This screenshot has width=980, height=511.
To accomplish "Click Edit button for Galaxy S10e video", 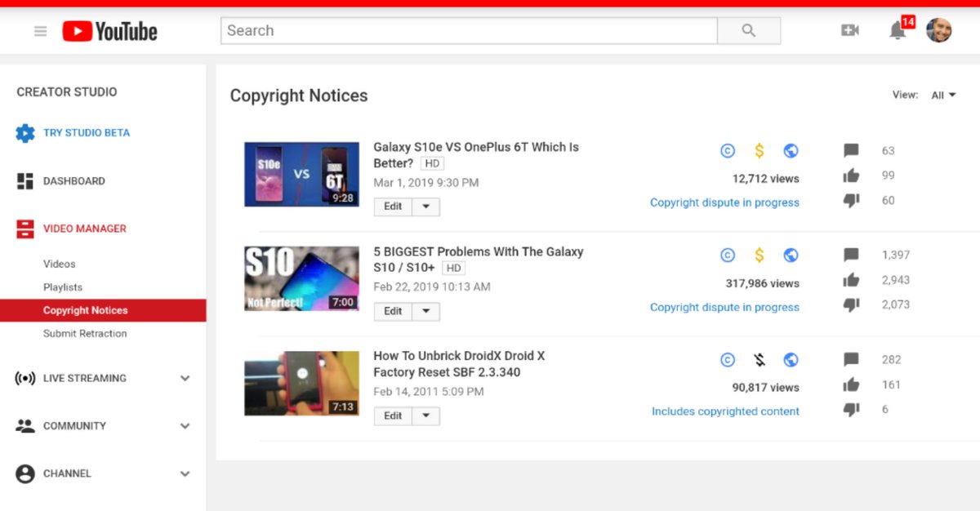I will (393, 207).
